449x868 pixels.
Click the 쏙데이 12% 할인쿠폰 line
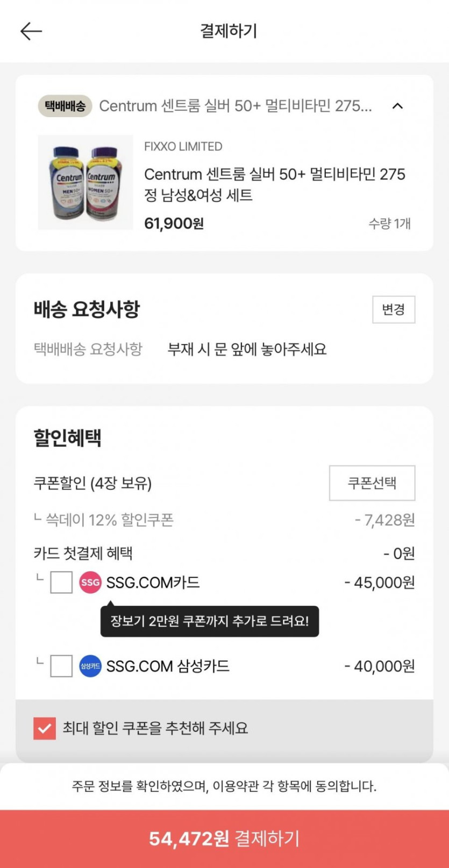(109, 520)
